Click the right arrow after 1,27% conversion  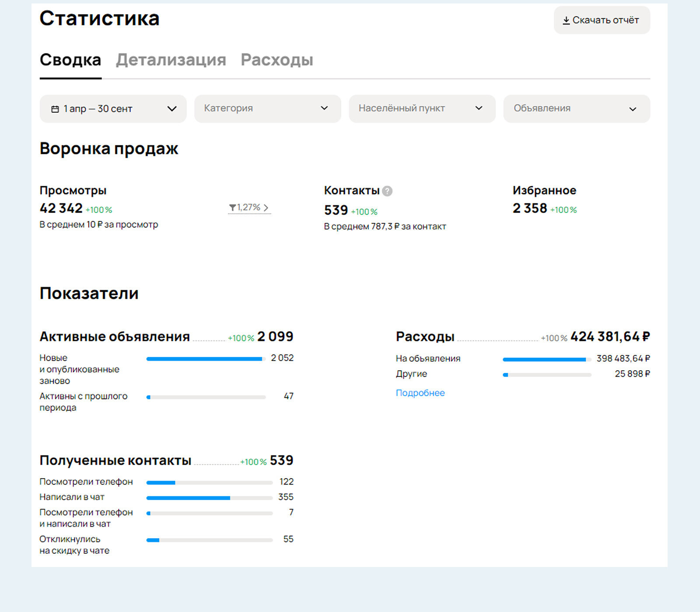266,208
